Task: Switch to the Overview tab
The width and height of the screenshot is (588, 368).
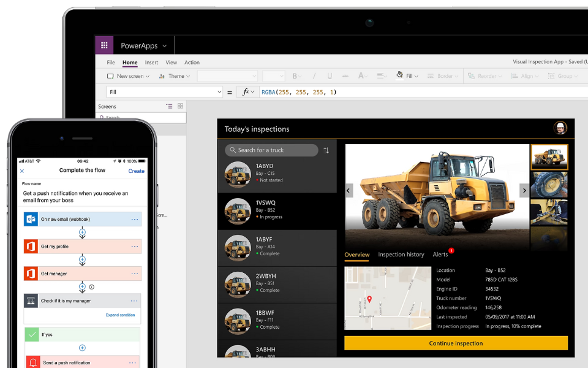Action: [356, 255]
